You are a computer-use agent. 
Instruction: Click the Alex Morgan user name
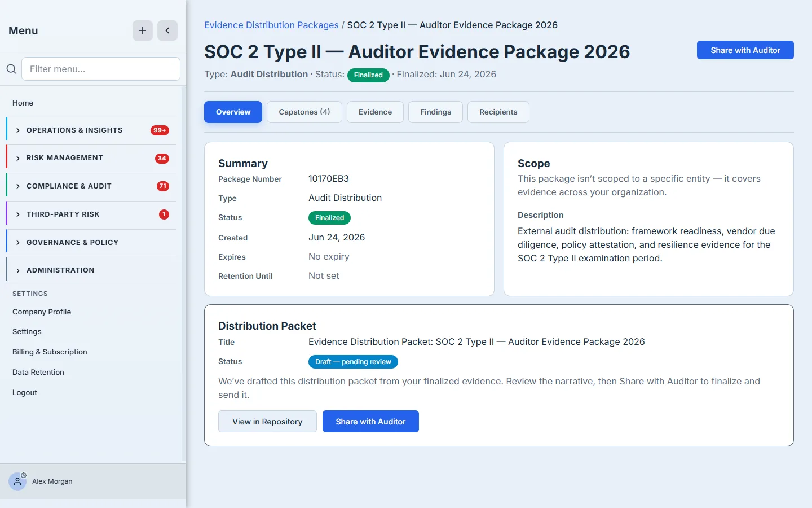coord(52,481)
